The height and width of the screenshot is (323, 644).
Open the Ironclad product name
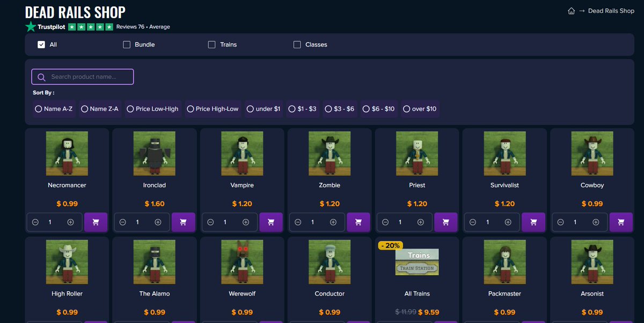tap(155, 185)
